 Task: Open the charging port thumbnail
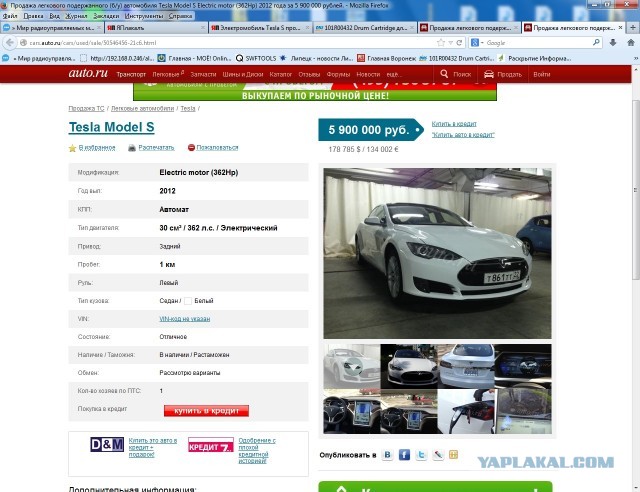pos(465,411)
